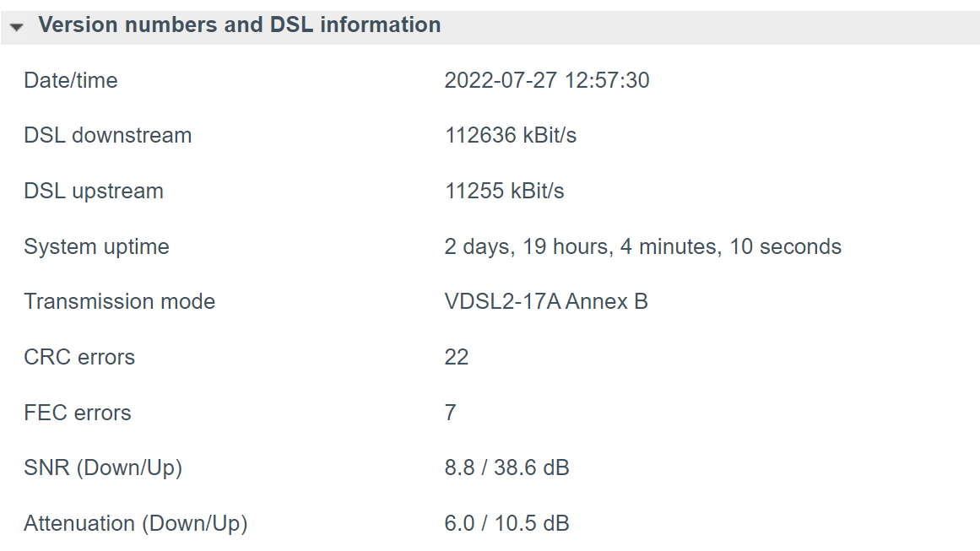This screenshot has height=551, width=980.
Task: Select the DSL downstream label
Action: pyautogui.click(x=108, y=136)
